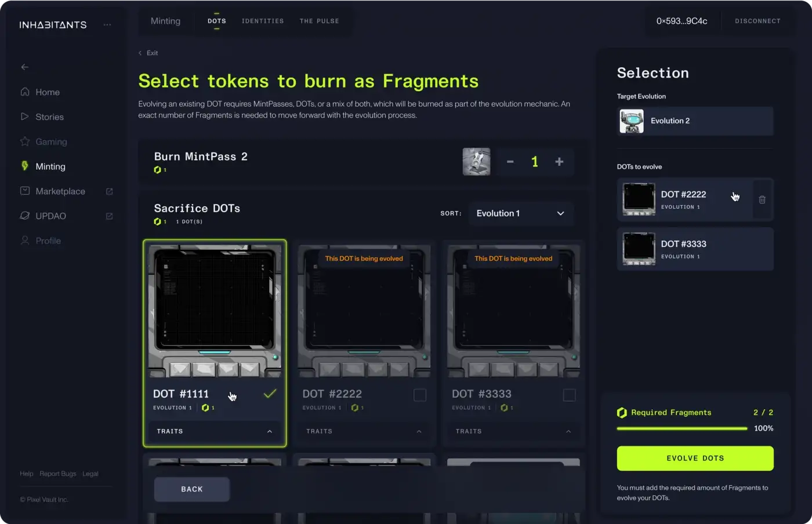Open Gaming in sidebar

point(51,142)
